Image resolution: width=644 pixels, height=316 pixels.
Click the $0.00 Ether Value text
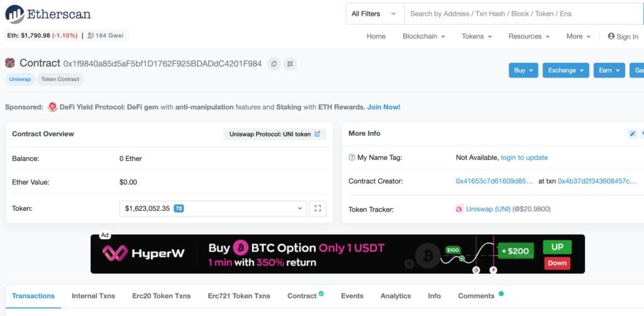128,182
